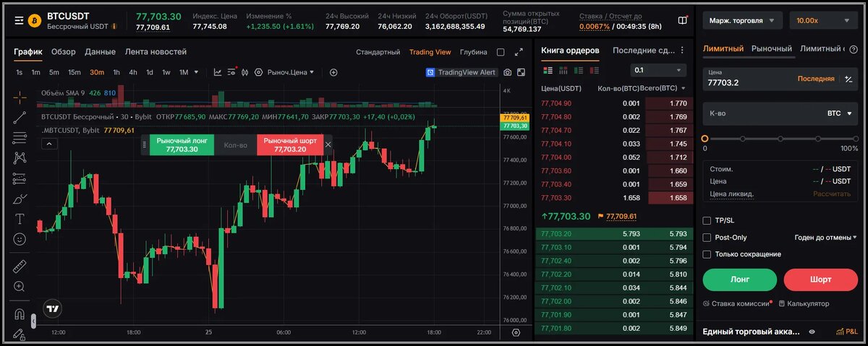Select the Стандартный chart view

(378, 52)
